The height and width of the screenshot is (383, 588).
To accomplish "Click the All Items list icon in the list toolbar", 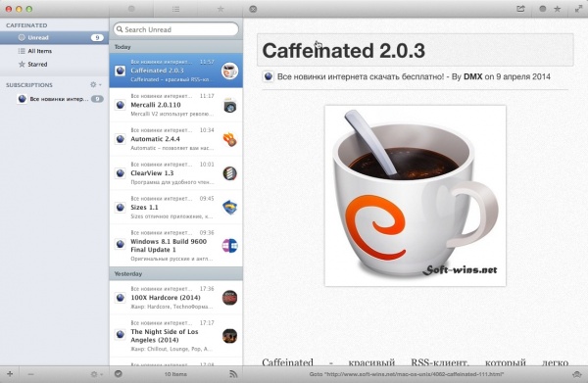I will click(x=175, y=9).
